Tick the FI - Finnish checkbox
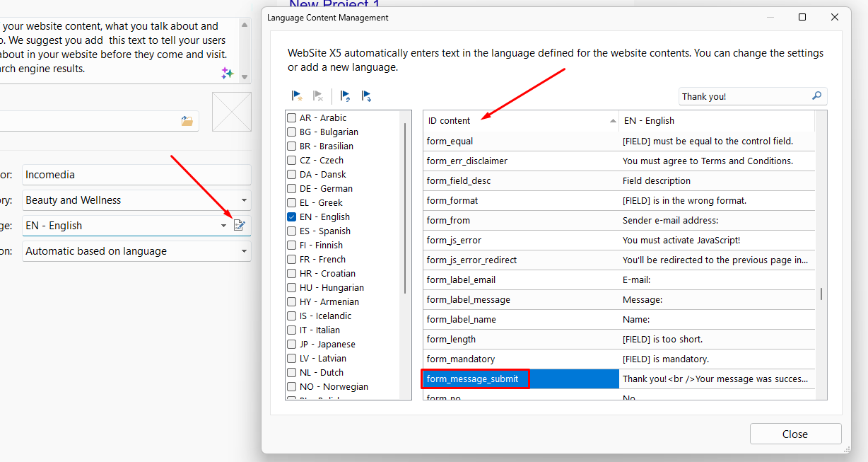The image size is (868, 462). coord(291,246)
